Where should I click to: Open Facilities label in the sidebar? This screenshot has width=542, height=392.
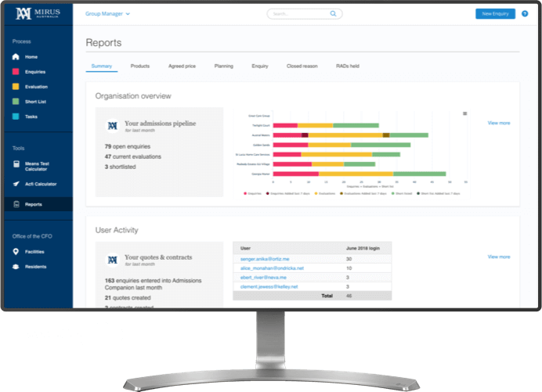[x=34, y=252]
